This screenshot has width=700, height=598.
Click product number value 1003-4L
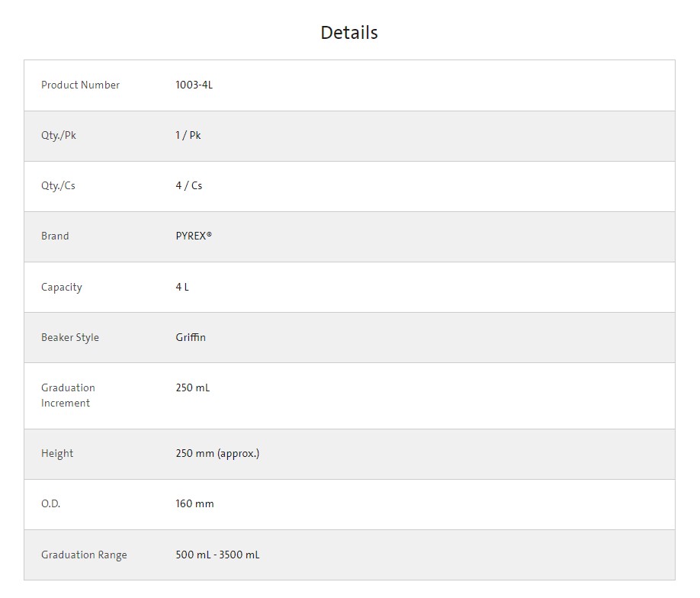[194, 85]
